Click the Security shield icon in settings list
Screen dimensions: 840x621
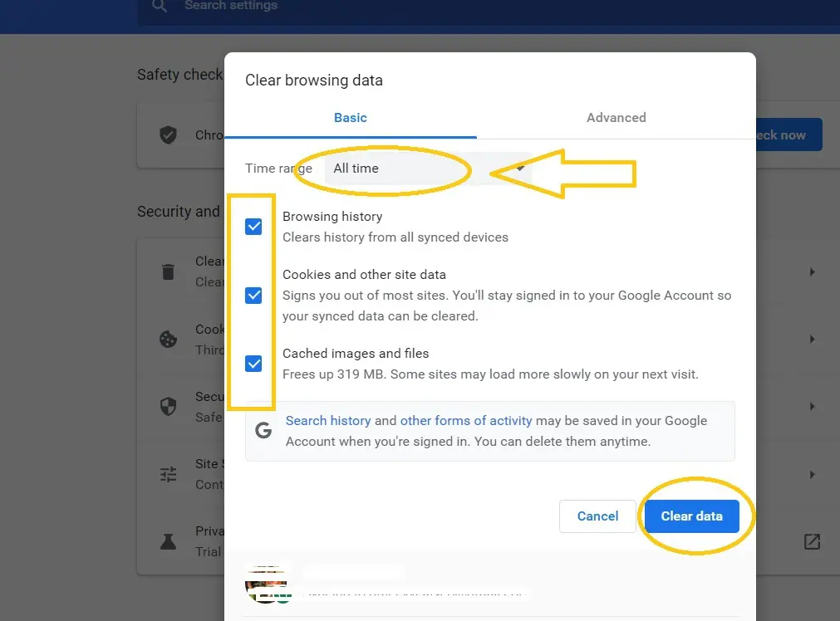click(168, 406)
